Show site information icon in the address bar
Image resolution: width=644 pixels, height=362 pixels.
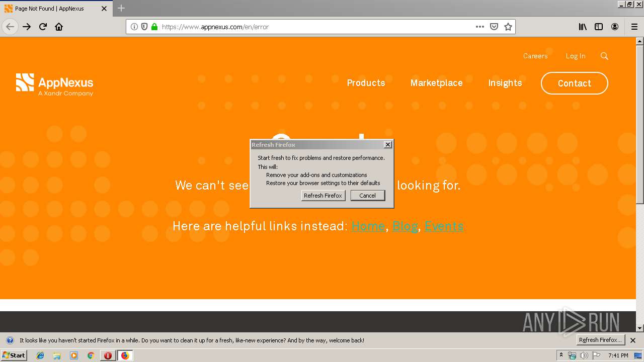[134, 27]
